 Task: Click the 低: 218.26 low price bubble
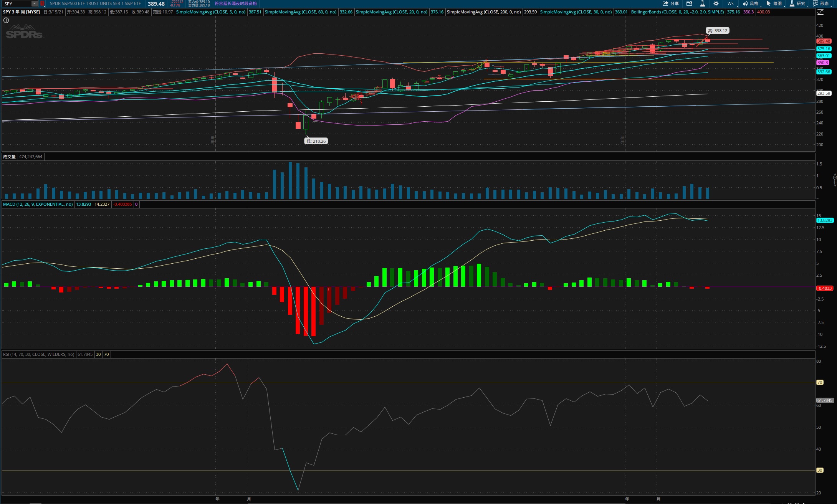point(316,141)
